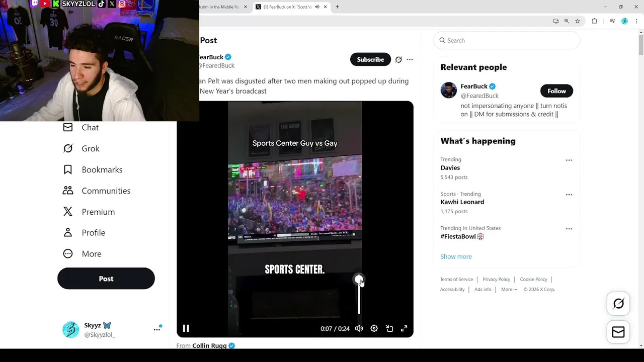The height and width of the screenshot is (362, 644).
Task: Open the Accessibility footer link
Action: coord(452,290)
